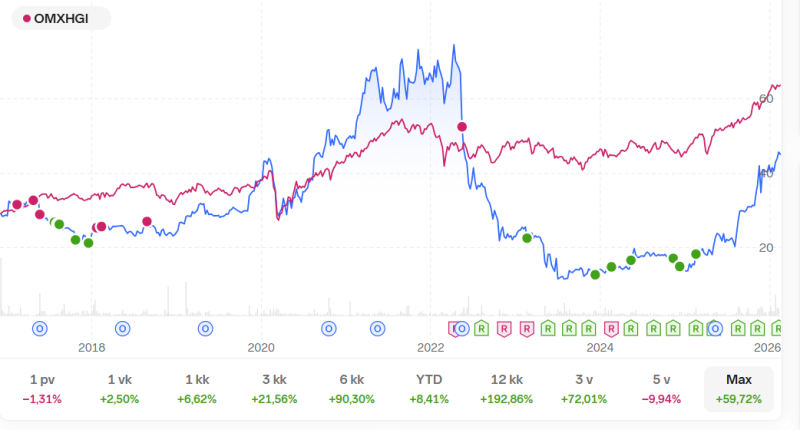Click blue O marker nearest left of 2022
The height and width of the screenshot is (430, 800).
pos(378,328)
